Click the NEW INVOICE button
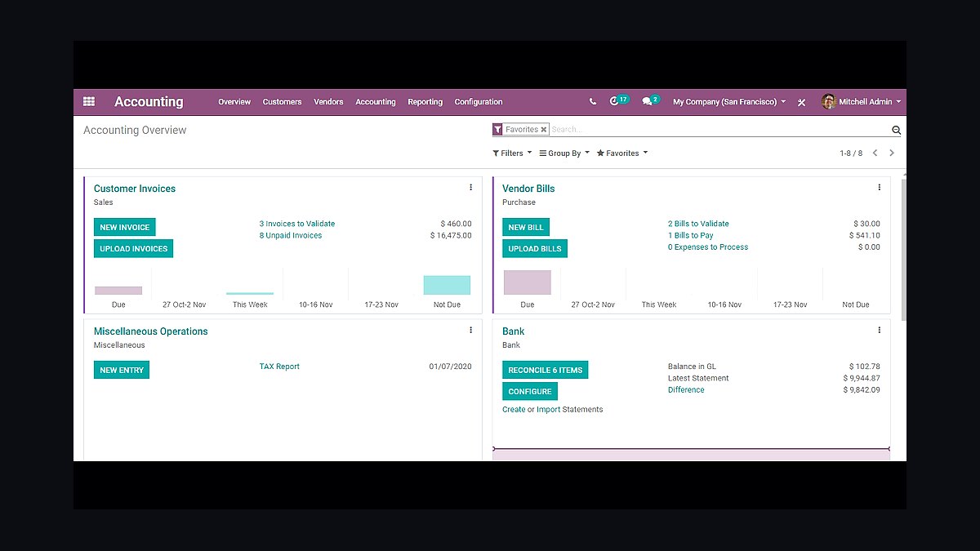The width and height of the screenshot is (980, 551). tap(125, 227)
